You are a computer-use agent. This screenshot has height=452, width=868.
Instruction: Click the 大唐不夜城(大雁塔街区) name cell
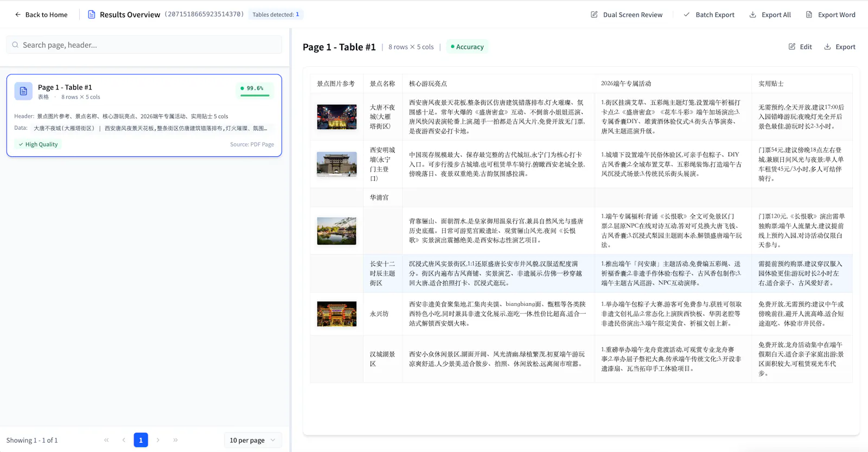(382, 117)
